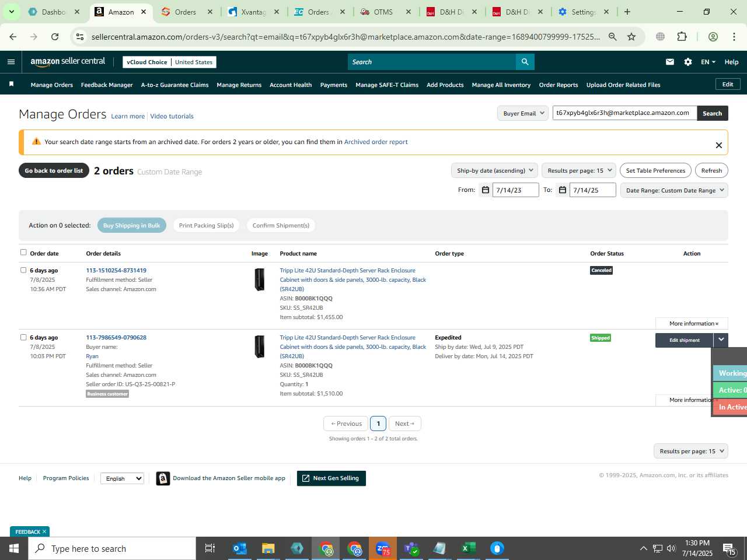The height and width of the screenshot is (560, 747).
Task: Click the volume icon in the system tray
Action: [x=671, y=548]
